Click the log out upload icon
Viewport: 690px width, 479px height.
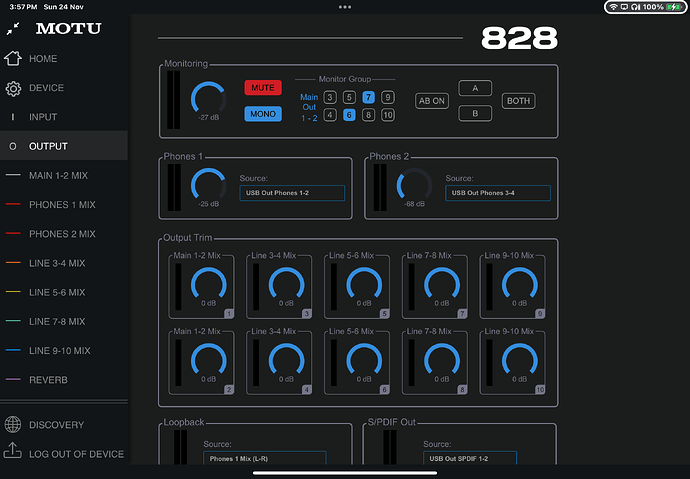13,451
